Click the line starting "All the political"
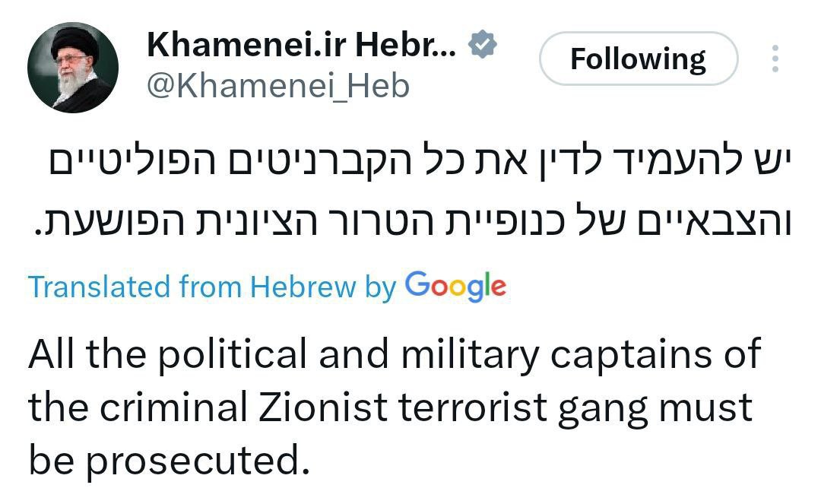Viewport: 821px width, 504px height. (394, 354)
